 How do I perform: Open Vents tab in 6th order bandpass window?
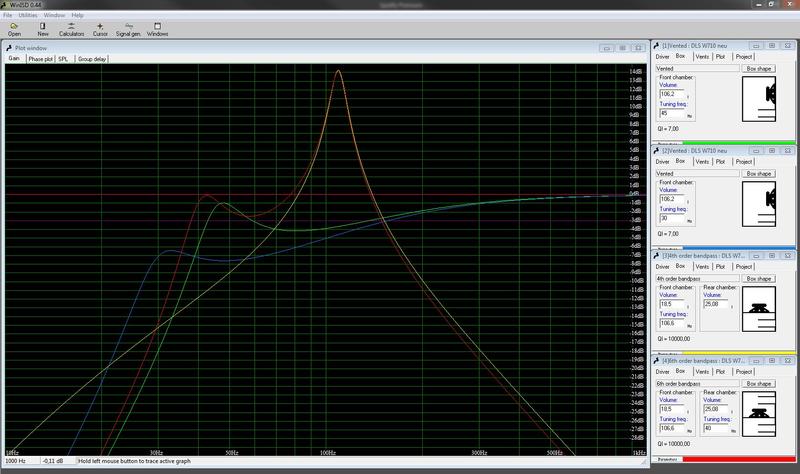(703, 372)
